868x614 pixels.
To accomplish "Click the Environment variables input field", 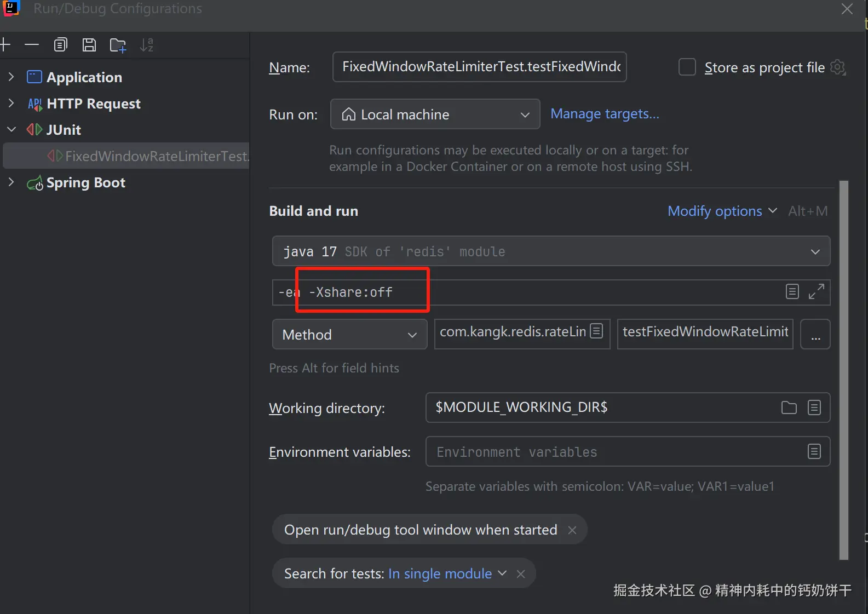I will 613,452.
